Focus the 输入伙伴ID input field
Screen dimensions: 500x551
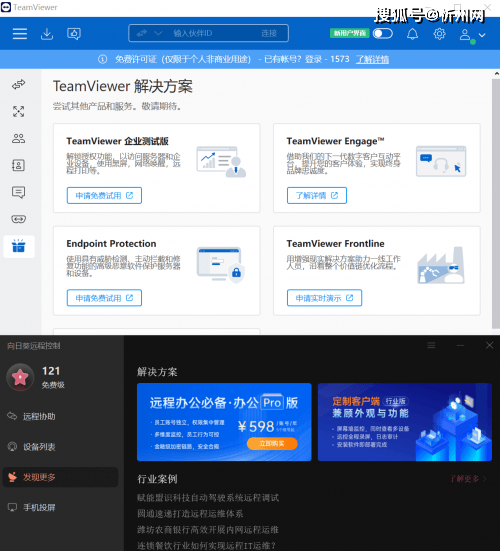[193, 33]
